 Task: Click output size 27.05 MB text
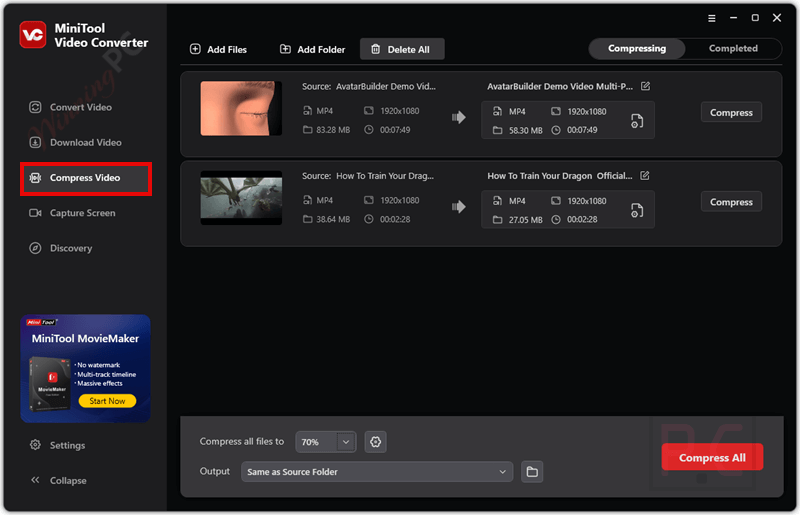point(526,219)
